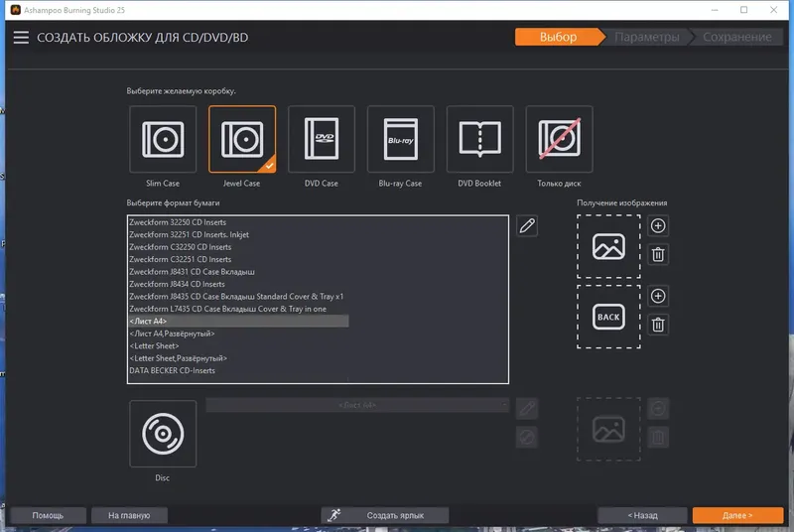Click the disabled disc image trash icon
The width and height of the screenshot is (794, 532).
[658, 437]
